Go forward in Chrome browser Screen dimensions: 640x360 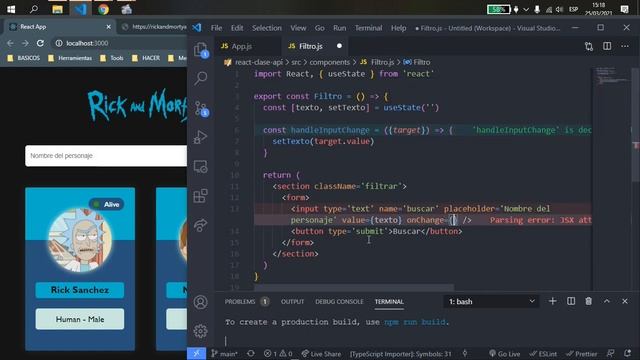(x=25, y=43)
